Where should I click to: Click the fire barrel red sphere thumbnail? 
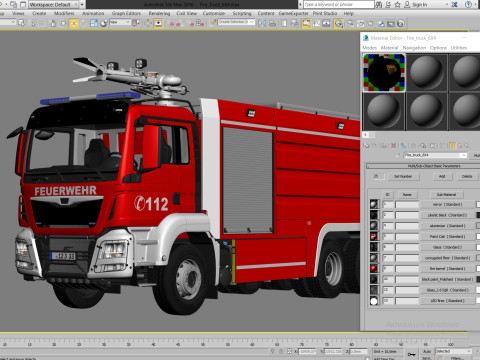pyautogui.click(x=374, y=268)
